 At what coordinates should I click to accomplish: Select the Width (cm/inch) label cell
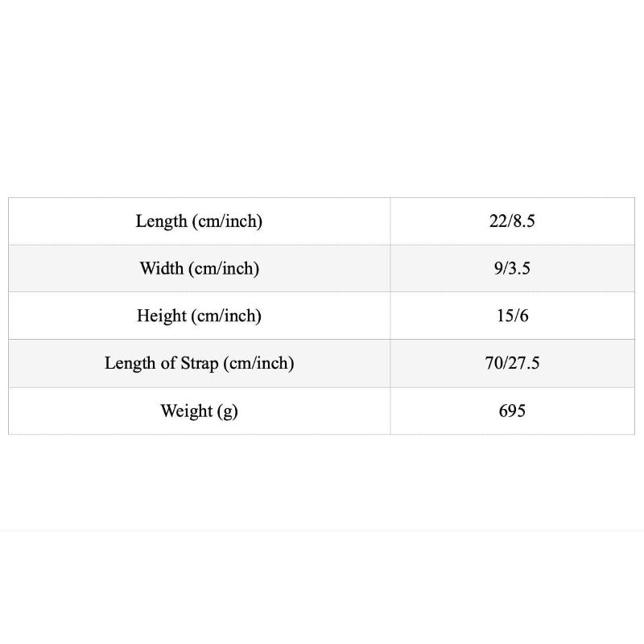pos(199,269)
